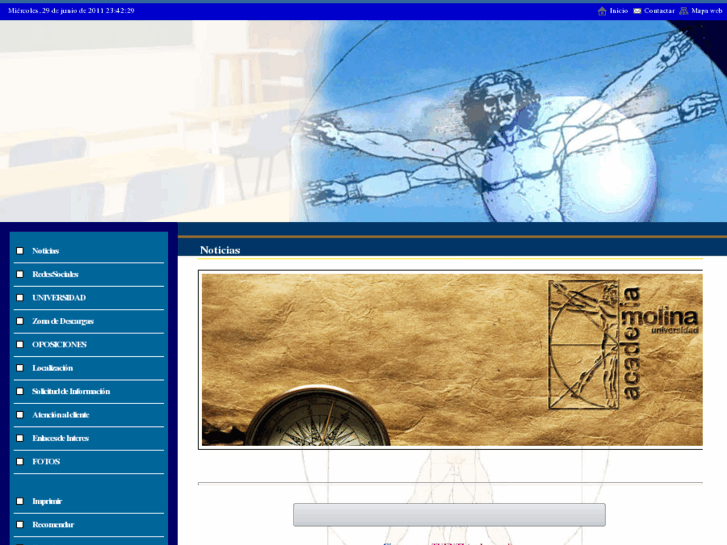This screenshot has height=545, width=727.
Task: Open the Inicio link
Action: (x=619, y=11)
